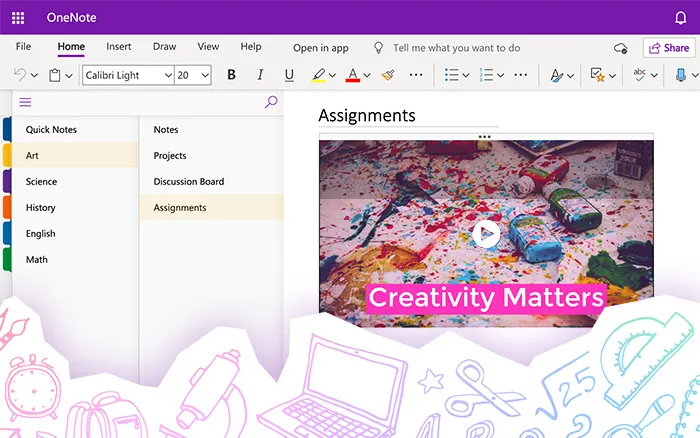Toggle italic formatting
Viewport: 700px width, 438px height.
pyautogui.click(x=261, y=75)
